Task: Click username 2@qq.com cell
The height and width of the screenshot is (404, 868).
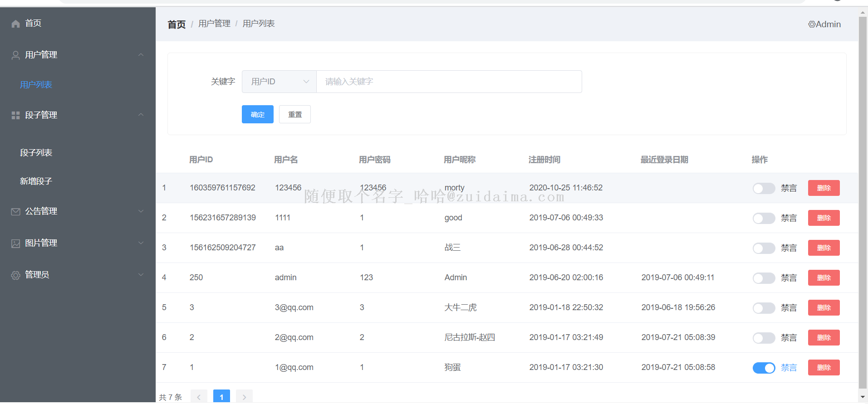Action: click(x=294, y=337)
